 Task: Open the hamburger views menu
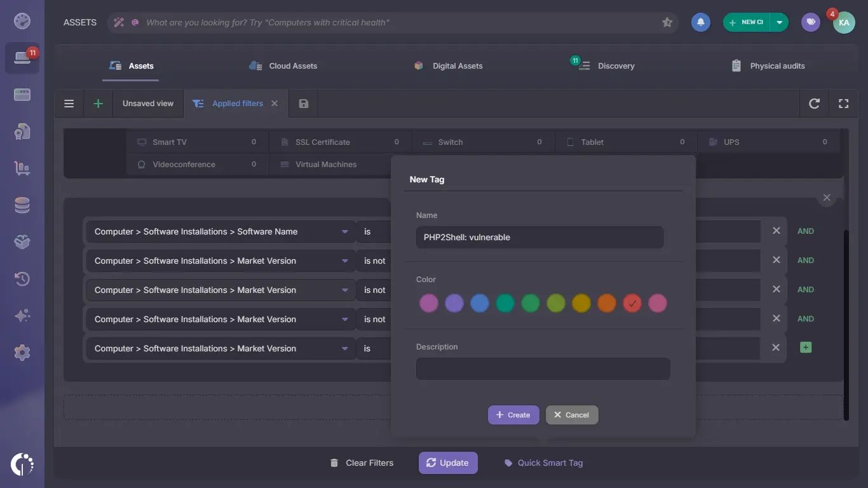pos(69,104)
